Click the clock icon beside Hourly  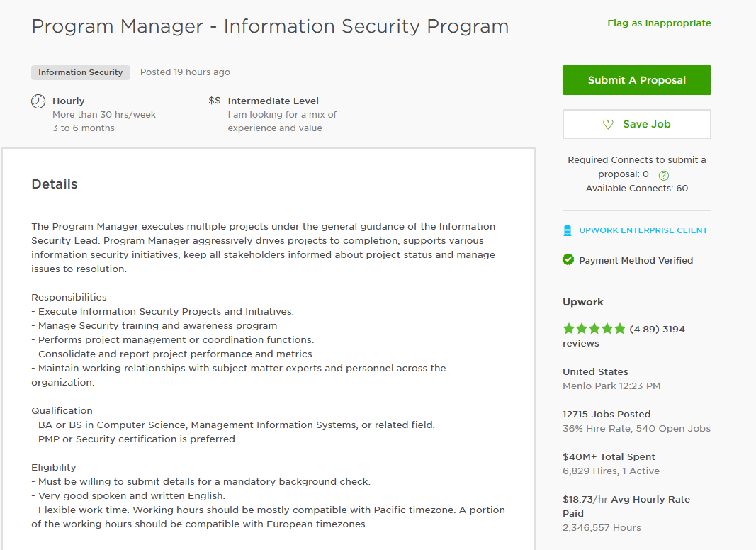pos(38,101)
